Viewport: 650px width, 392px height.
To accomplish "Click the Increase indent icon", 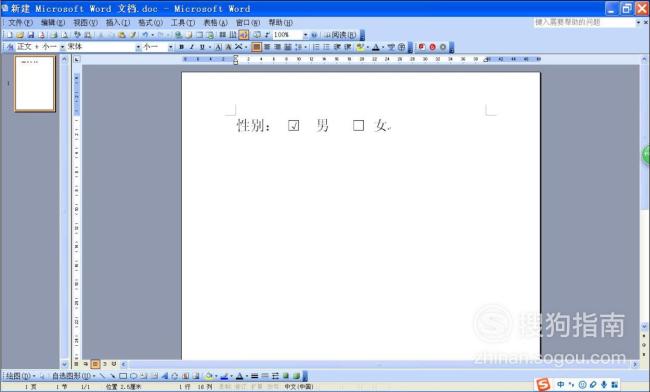I will [x=347, y=47].
